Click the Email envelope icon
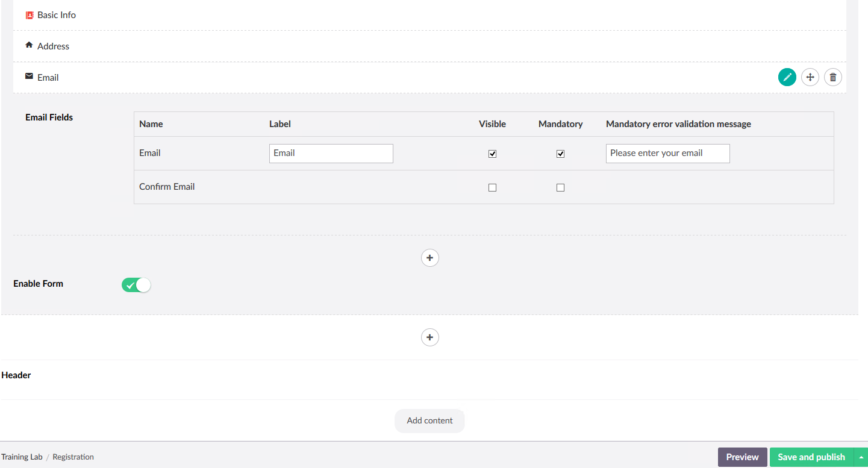Viewport: 868px width, 468px height. coord(29,76)
